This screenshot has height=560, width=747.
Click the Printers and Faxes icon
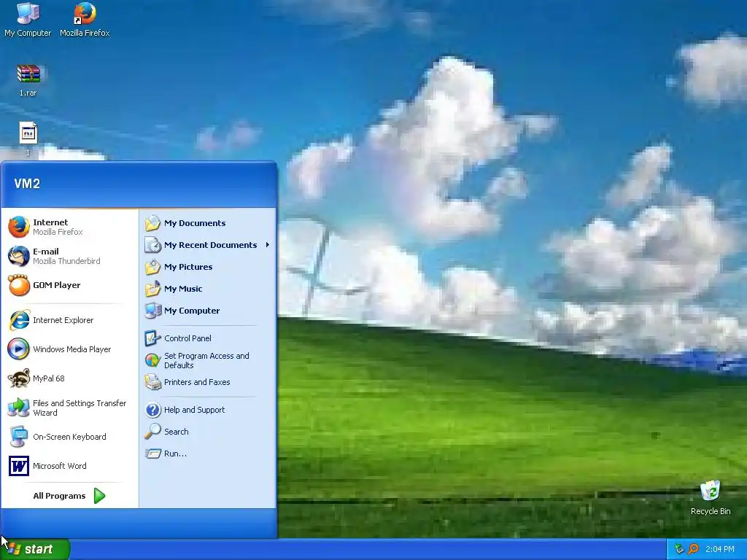point(153,382)
